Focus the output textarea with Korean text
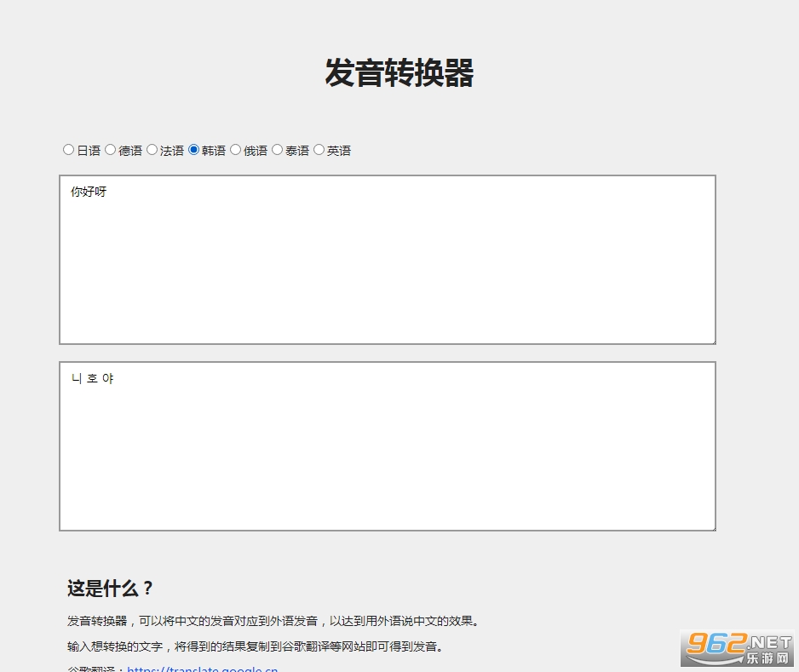The height and width of the screenshot is (672, 799). [x=387, y=446]
